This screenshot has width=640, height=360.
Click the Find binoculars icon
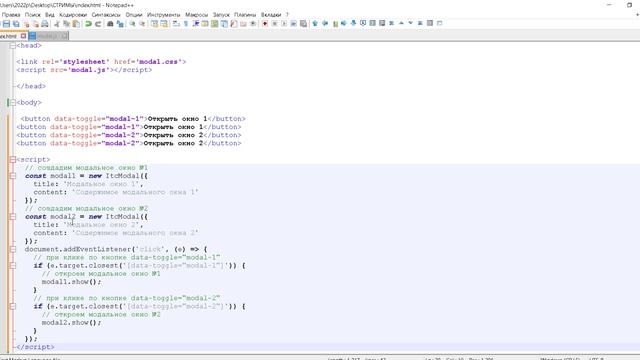110,24
